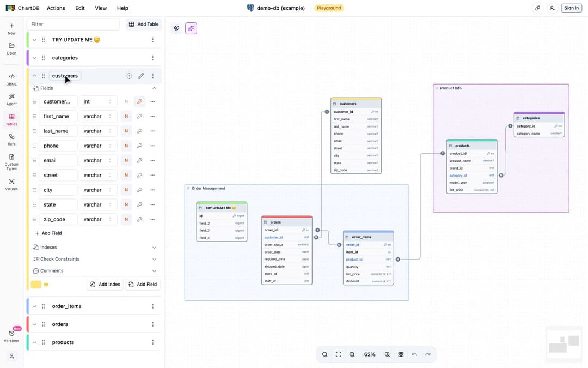
Task: Open the Edit menu
Action: point(80,8)
